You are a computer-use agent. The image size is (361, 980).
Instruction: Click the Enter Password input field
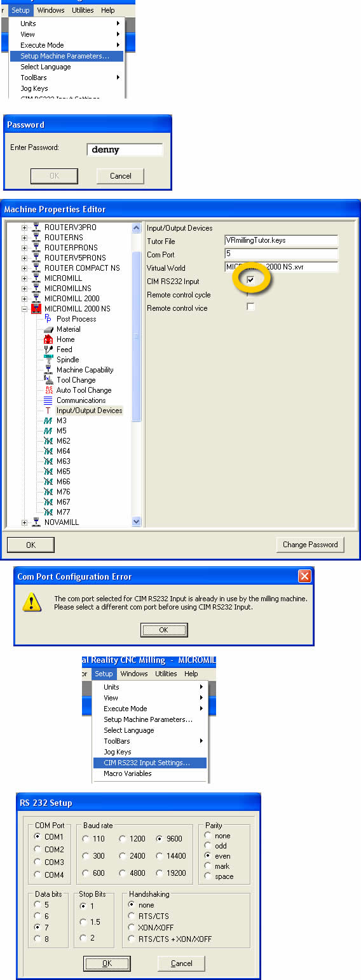click(x=125, y=149)
